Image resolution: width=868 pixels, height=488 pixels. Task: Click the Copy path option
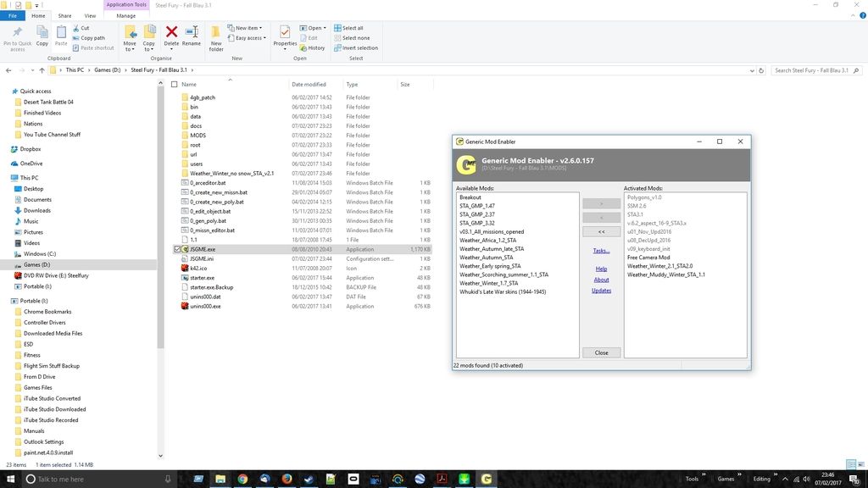point(88,38)
